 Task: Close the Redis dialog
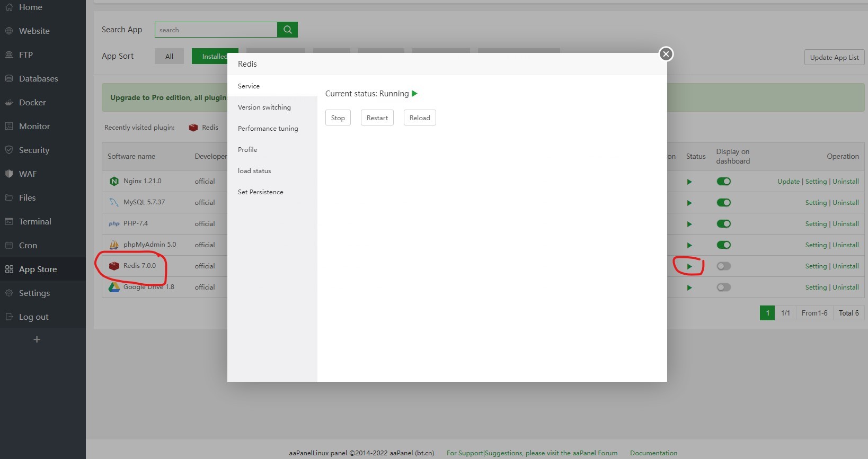pos(666,54)
